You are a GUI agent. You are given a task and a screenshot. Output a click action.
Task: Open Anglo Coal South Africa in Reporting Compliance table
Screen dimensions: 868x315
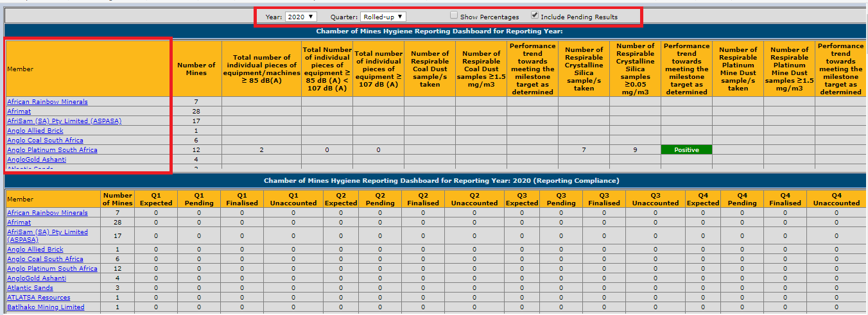coord(45,259)
